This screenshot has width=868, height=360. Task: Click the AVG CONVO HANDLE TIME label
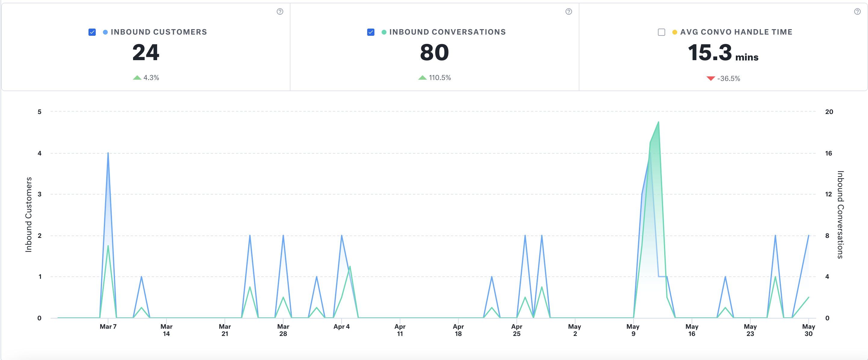click(x=736, y=32)
